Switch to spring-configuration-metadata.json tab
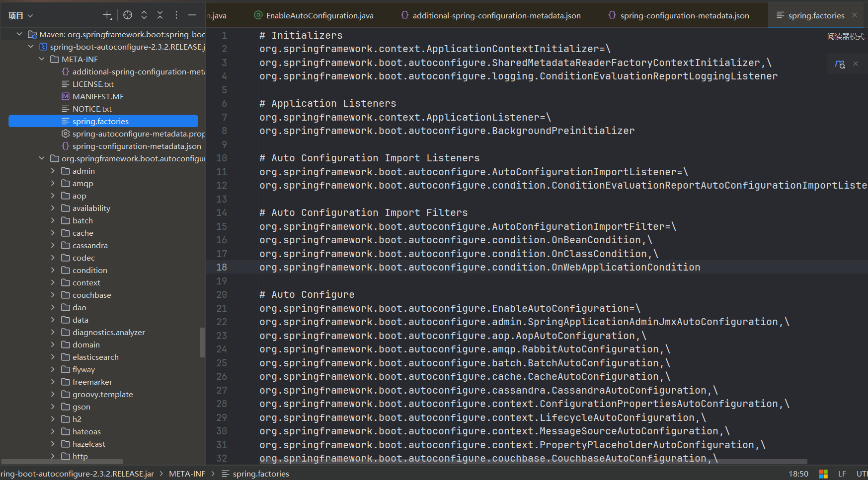 [679, 15]
